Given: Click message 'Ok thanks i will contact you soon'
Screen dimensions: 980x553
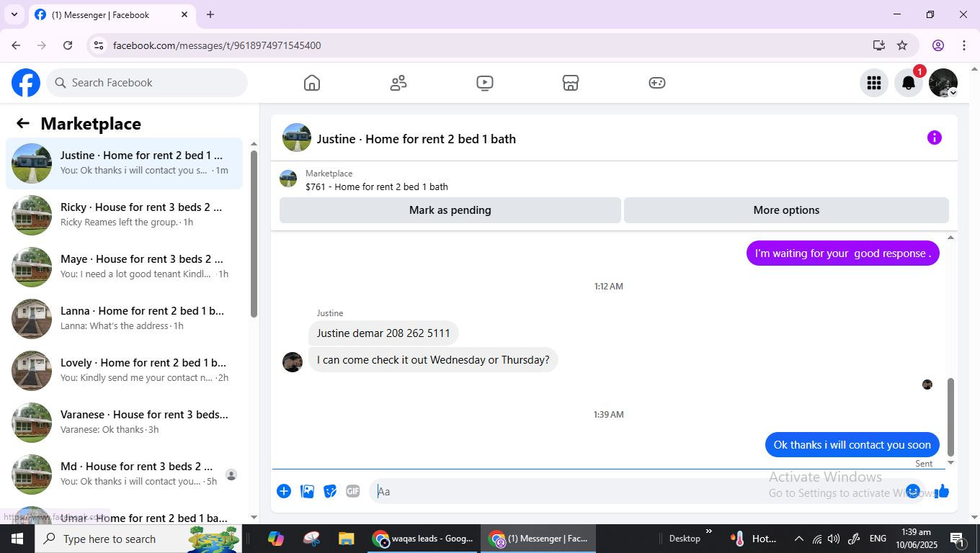Looking at the screenshot, I should 852,445.
